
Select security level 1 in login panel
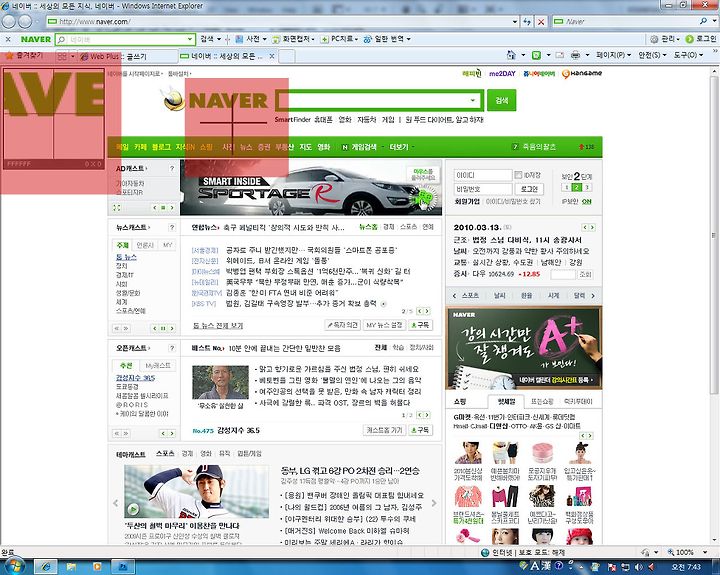[x=566, y=187]
